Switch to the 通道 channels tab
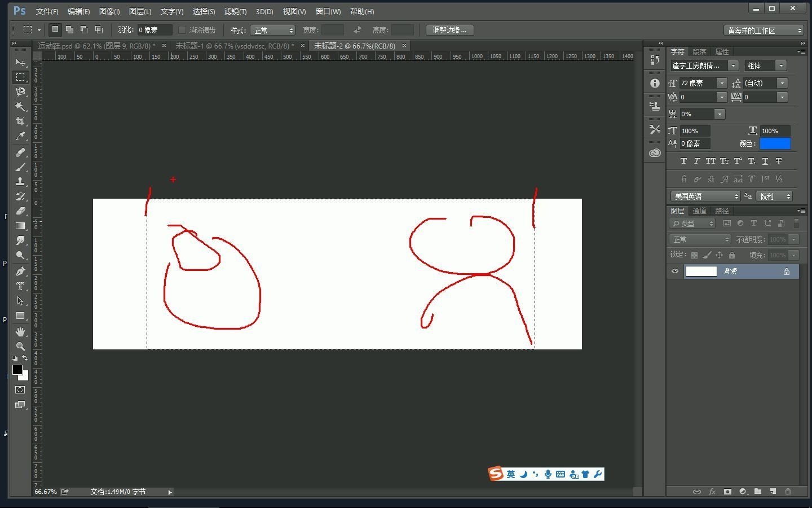 click(699, 211)
